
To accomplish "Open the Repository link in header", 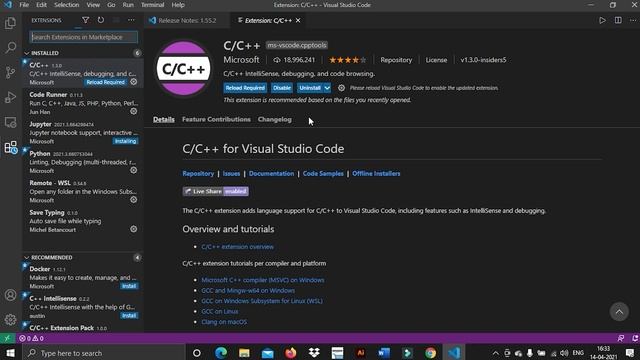I will pyautogui.click(x=396, y=60).
